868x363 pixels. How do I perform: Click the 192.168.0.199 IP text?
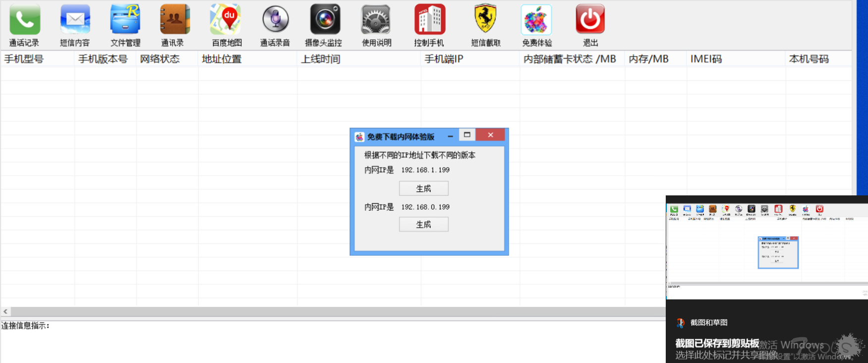pyautogui.click(x=425, y=207)
